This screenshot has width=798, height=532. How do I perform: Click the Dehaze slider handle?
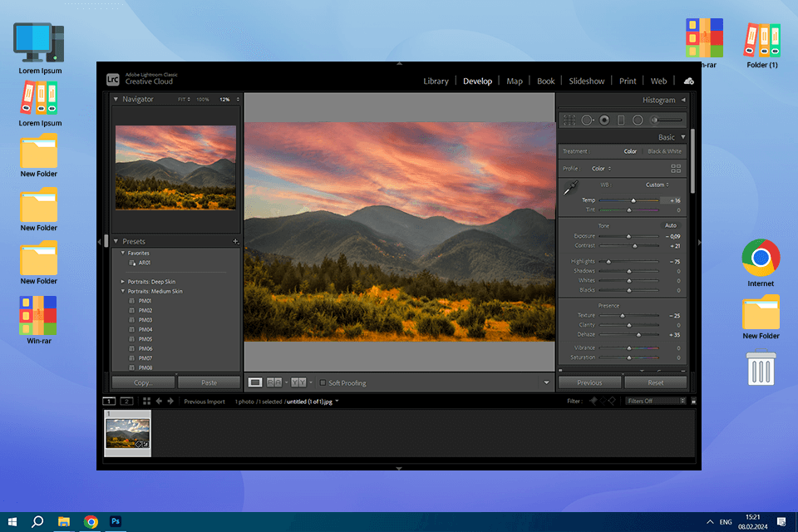click(x=638, y=335)
